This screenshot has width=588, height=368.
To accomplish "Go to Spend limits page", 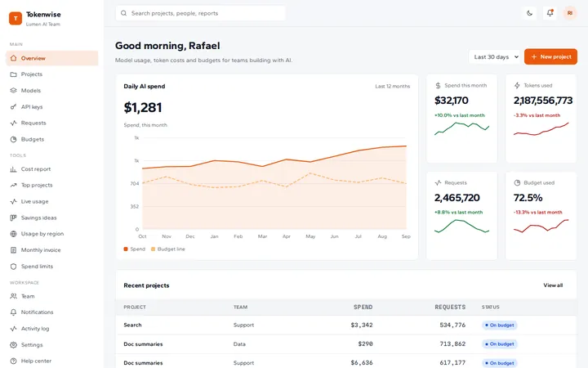I will pyautogui.click(x=52, y=267).
